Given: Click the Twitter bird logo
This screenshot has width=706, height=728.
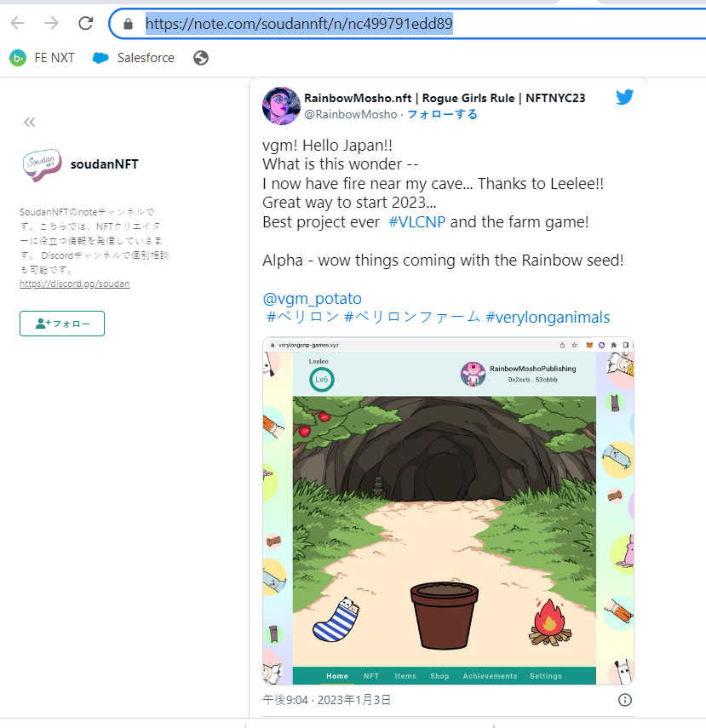Looking at the screenshot, I should click(x=625, y=97).
